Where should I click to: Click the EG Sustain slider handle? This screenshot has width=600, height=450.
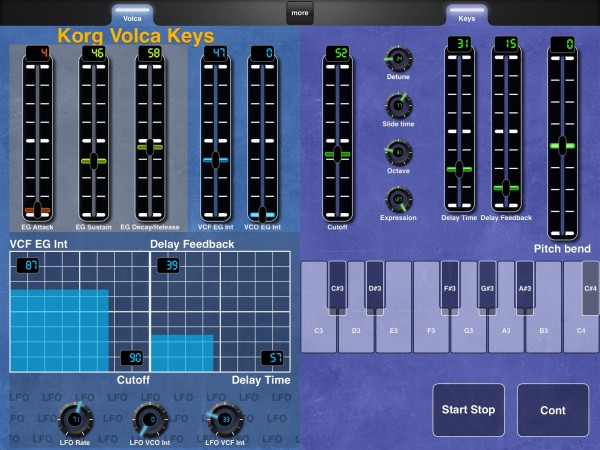click(x=94, y=161)
